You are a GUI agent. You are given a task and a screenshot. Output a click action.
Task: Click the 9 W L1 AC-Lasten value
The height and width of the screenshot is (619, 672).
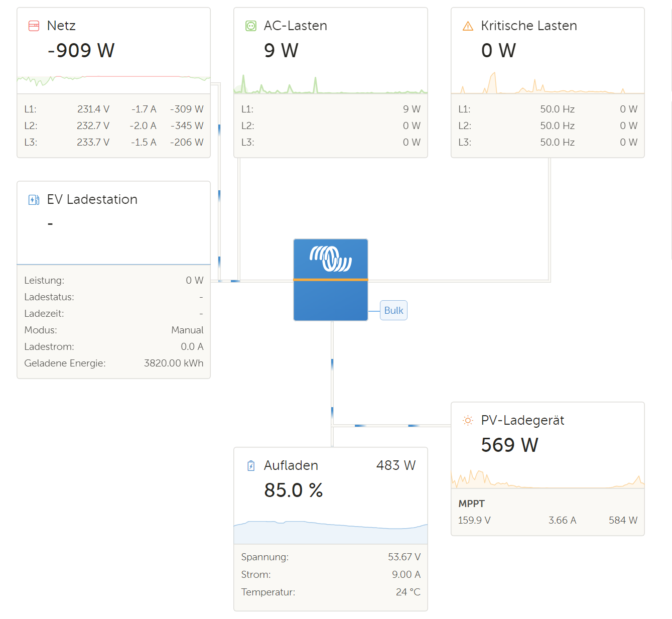point(412,109)
